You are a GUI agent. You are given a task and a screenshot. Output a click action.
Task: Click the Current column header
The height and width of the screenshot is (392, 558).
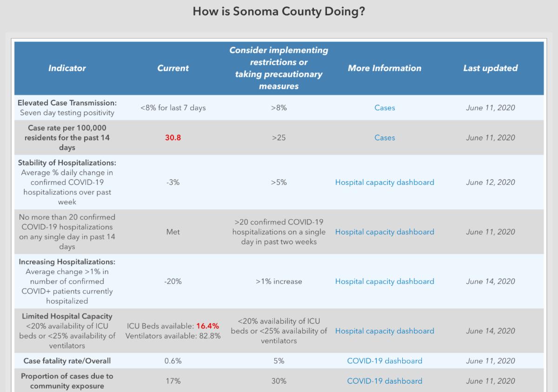tap(173, 68)
